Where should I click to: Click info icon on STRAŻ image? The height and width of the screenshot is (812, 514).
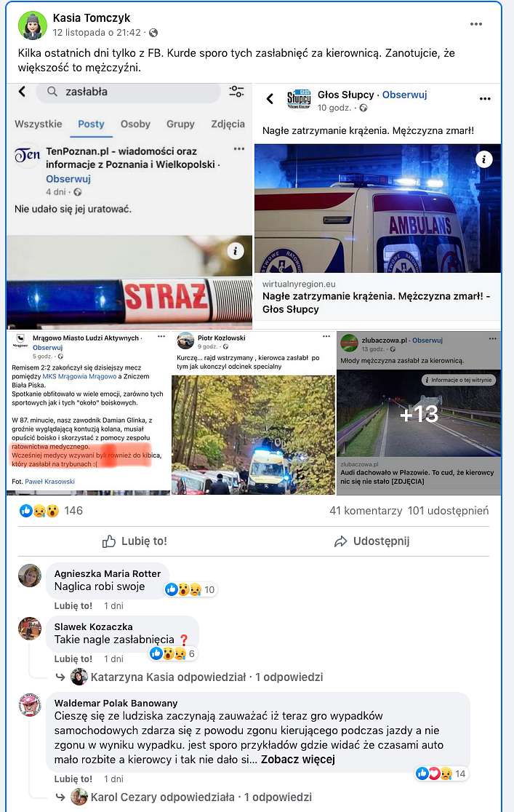(x=236, y=251)
